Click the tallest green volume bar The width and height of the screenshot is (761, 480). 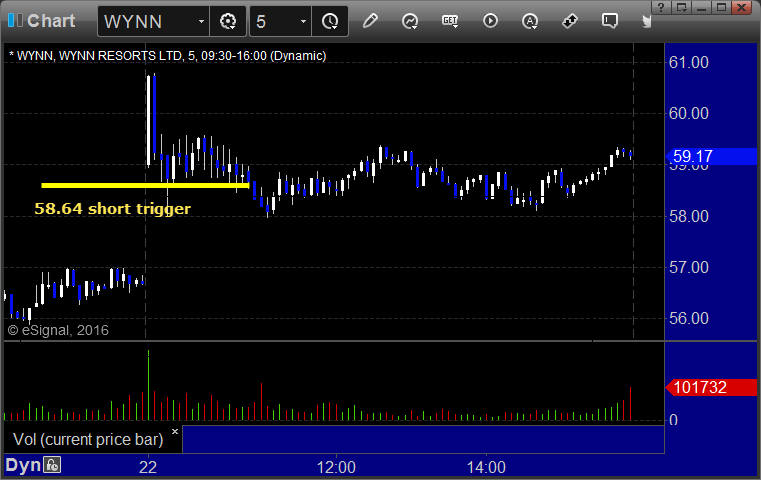tap(149, 385)
